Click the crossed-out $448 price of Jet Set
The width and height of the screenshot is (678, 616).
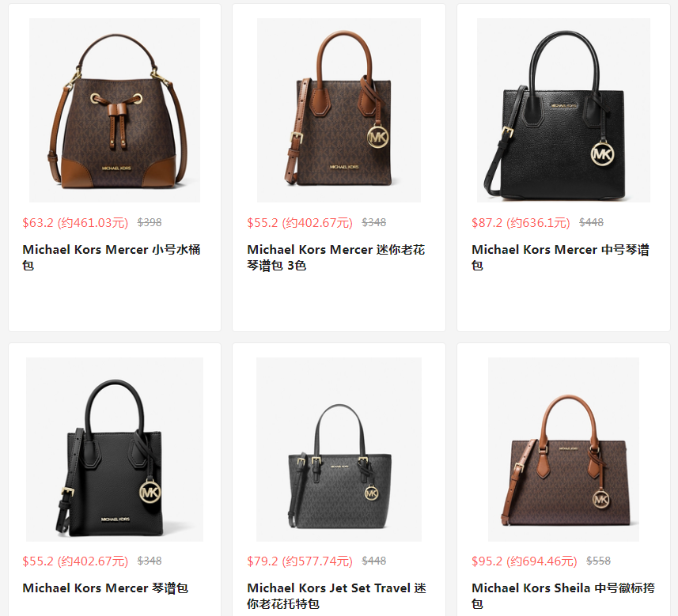[374, 561]
